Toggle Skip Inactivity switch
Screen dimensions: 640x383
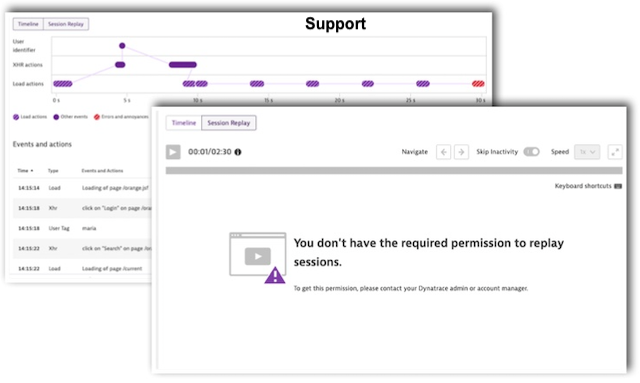(x=531, y=151)
